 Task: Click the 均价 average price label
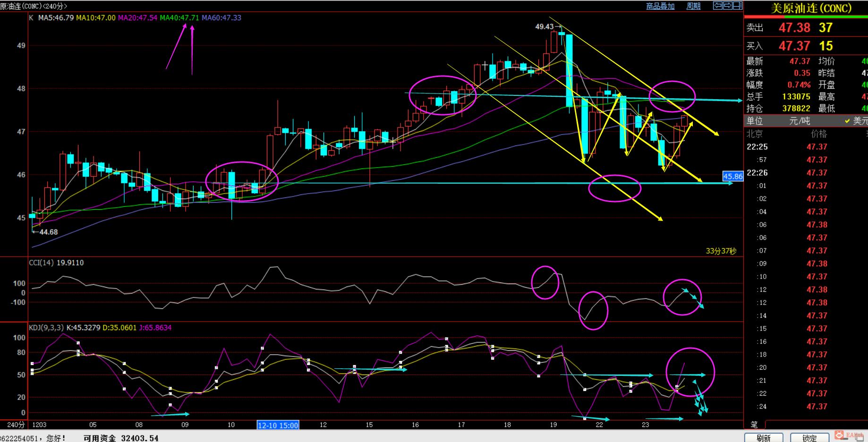pyautogui.click(x=826, y=61)
